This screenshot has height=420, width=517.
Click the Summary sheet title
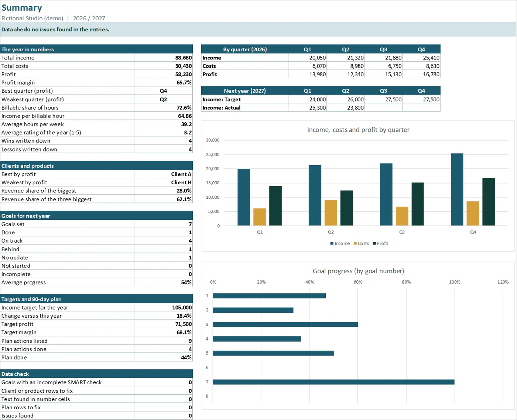click(22, 8)
